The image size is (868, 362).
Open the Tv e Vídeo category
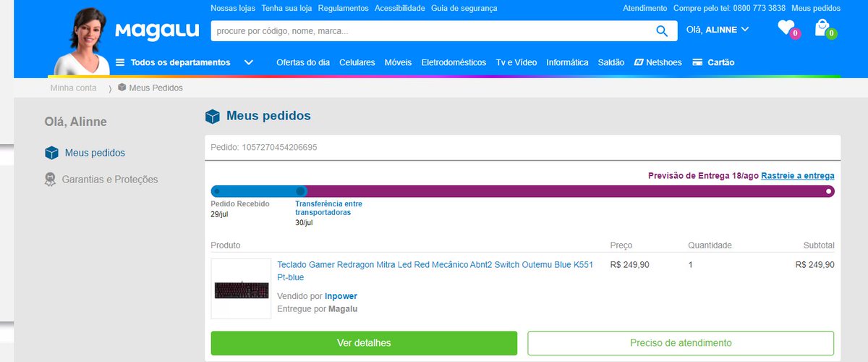click(516, 62)
